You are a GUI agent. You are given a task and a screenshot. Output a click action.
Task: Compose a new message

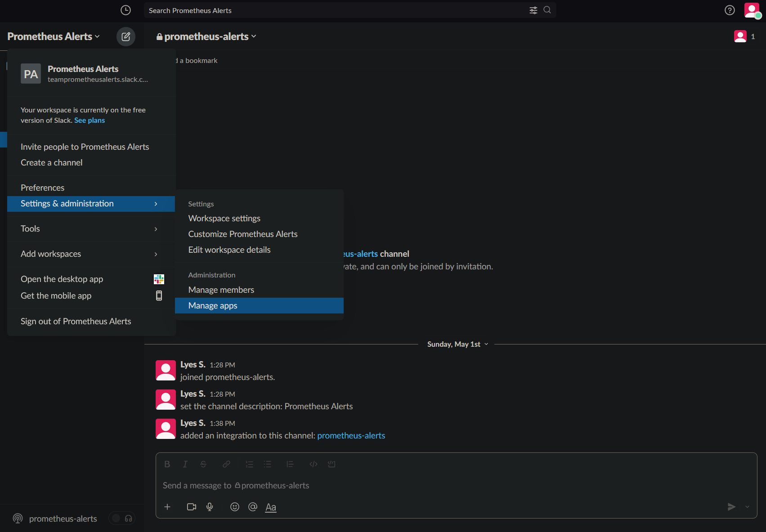[126, 36]
